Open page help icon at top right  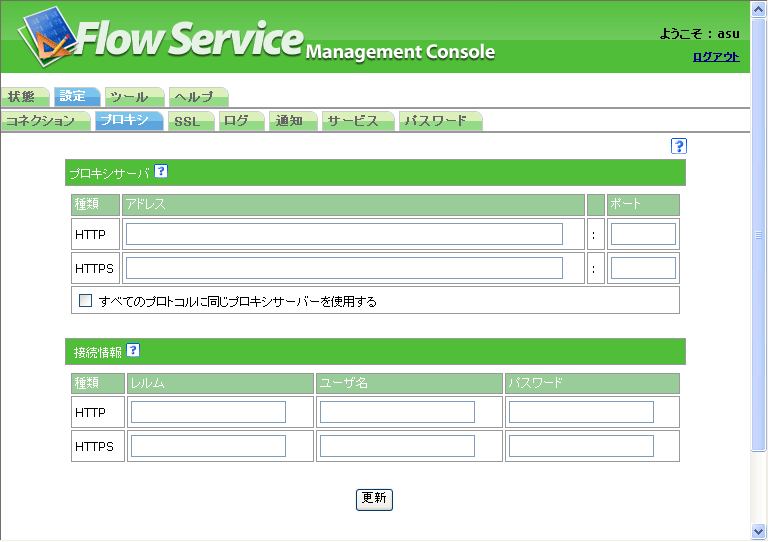click(679, 146)
